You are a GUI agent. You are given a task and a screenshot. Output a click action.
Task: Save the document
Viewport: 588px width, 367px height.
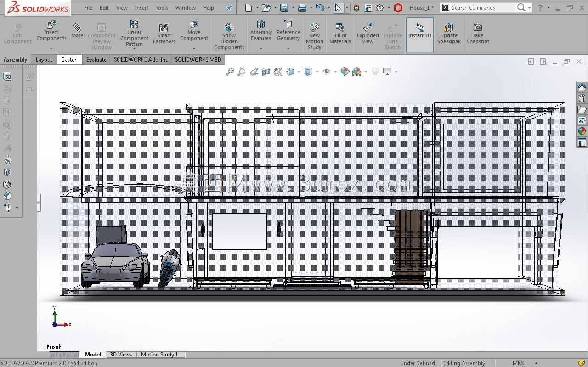coord(284,8)
